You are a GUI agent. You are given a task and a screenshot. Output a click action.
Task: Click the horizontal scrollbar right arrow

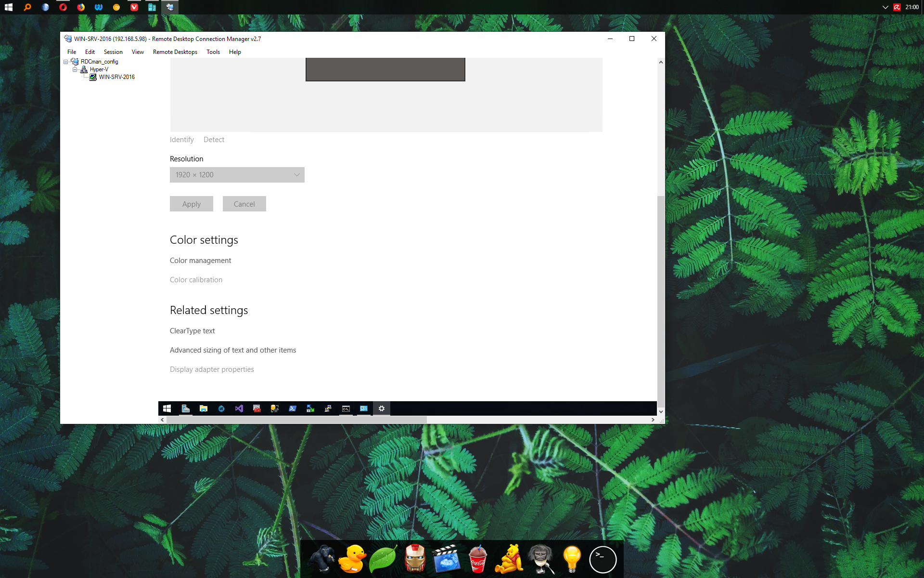(653, 420)
